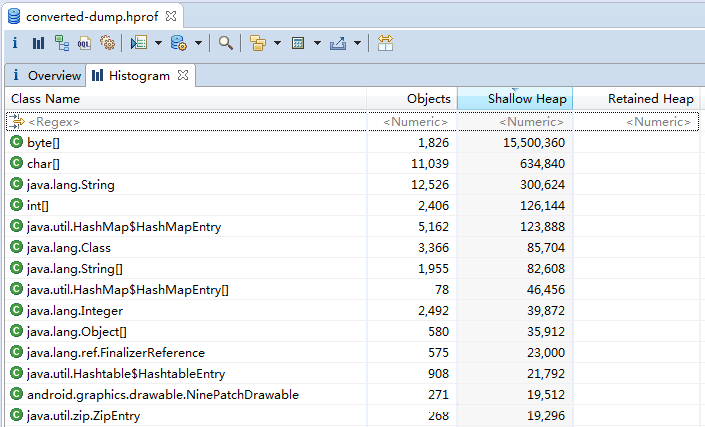Close the Histogram tab

click(183, 75)
